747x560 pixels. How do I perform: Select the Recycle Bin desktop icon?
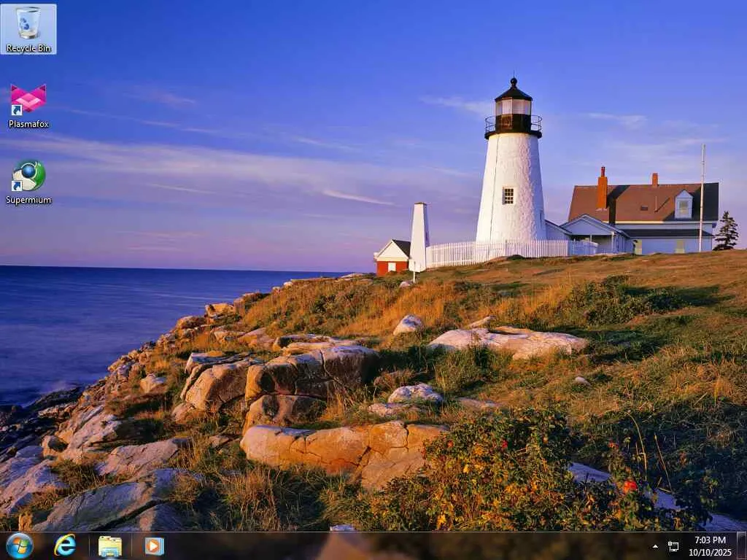pyautogui.click(x=28, y=28)
